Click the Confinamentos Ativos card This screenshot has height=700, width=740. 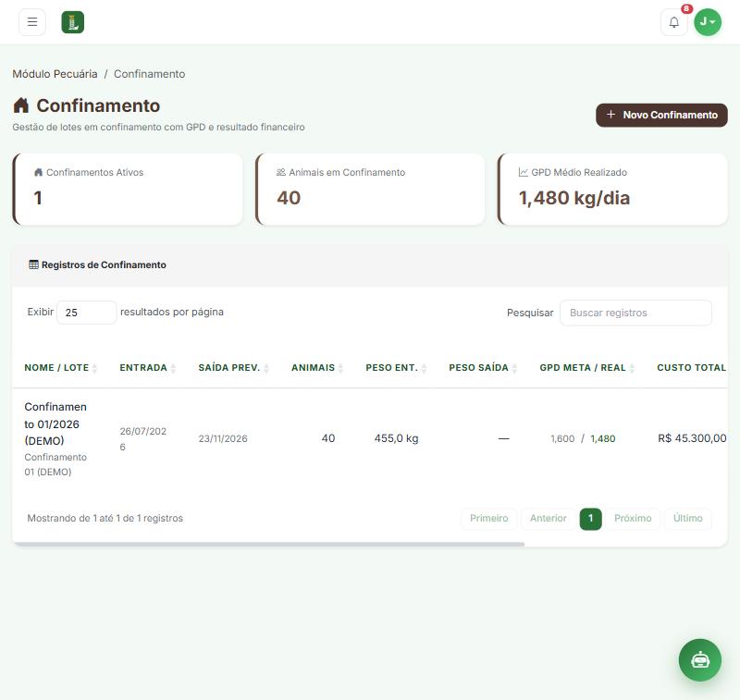pyautogui.click(x=128, y=190)
